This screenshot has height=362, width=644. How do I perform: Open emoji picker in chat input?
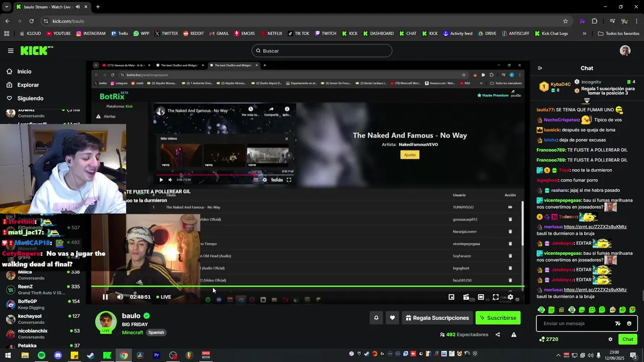click(629, 323)
